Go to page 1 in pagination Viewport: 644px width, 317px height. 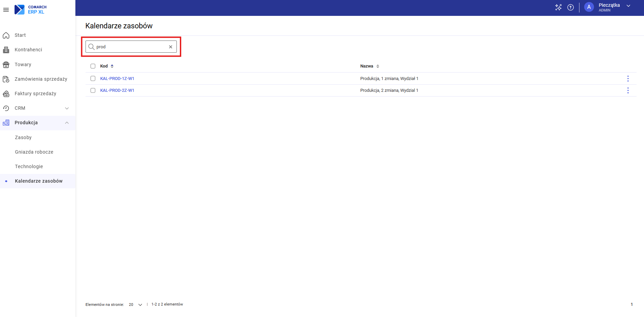point(631,305)
